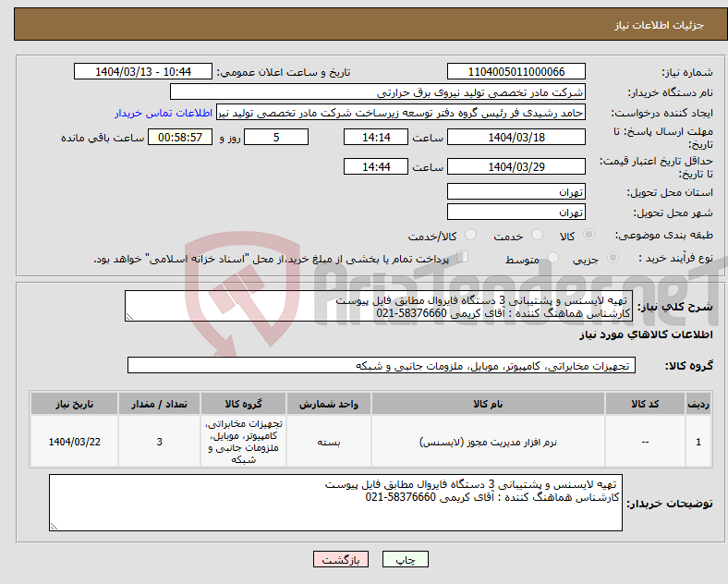Click the ردیف column header
The width and height of the screenshot is (728, 584).
click(x=698, y=404)
